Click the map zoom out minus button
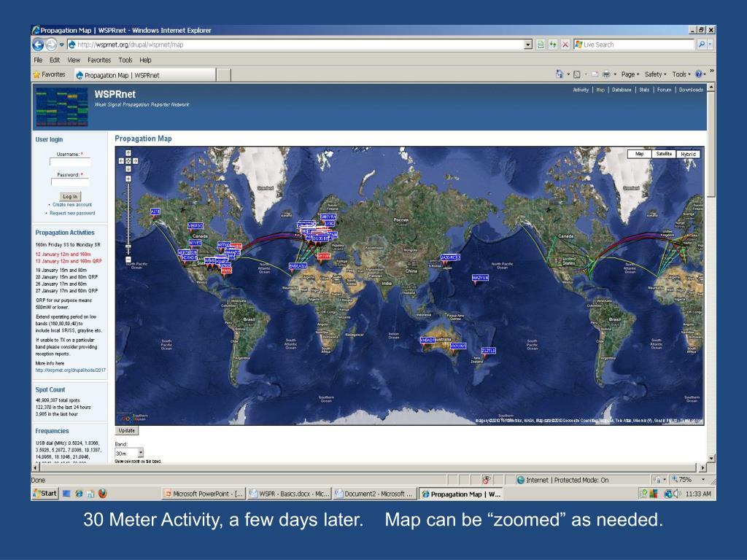This screenshot has width=747, height=560. [x=128, y=260]
